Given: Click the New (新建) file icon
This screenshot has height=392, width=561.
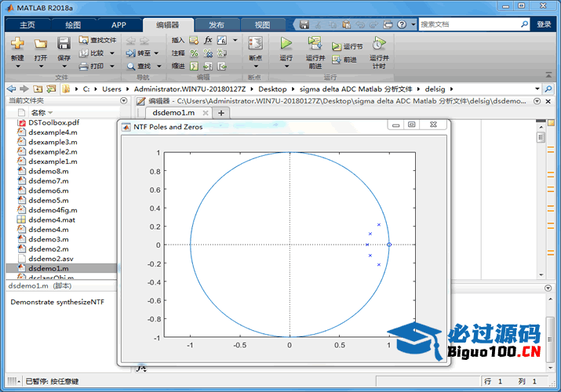Looking at the screenshot, I should (17, 44).
